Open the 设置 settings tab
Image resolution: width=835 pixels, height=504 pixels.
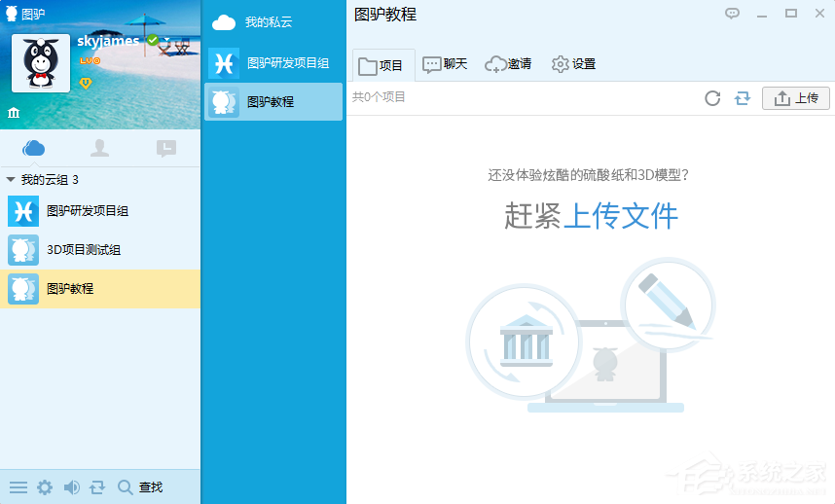click(573, 64)
